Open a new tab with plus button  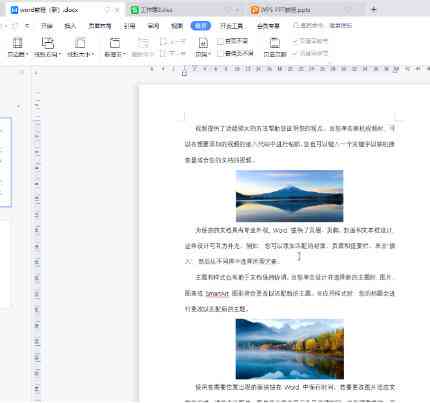coord(374,10)
